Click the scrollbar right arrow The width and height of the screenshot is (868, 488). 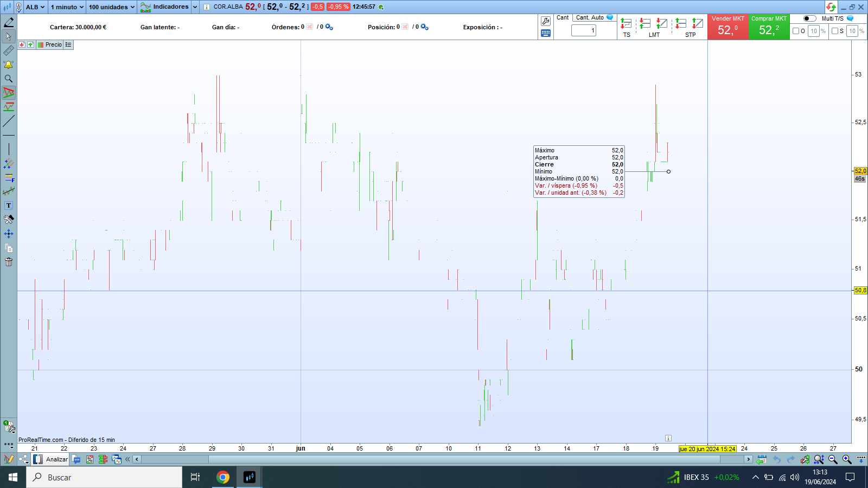pyautogui.click(x=749, y=459)
